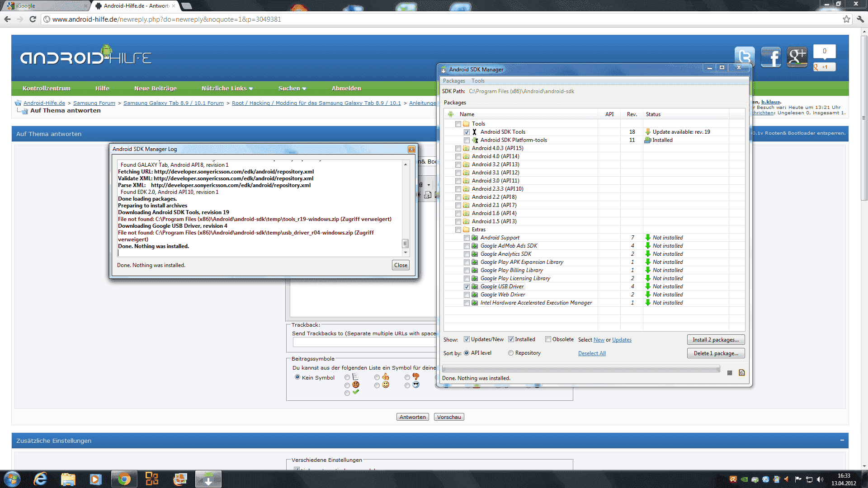Click Deselect All link
This screenshot has width=868, height=488.
click(592, 353)
